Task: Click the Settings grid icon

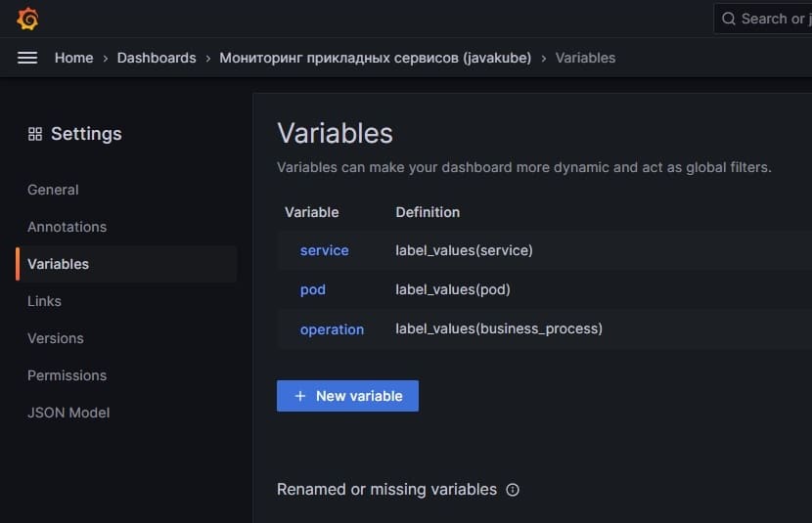Action: 35,135
